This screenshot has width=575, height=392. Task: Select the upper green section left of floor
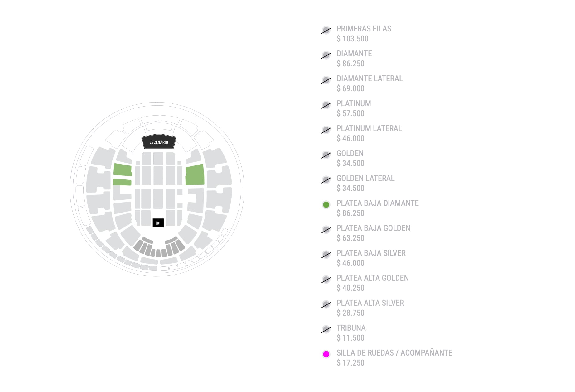tap(122, 170)
